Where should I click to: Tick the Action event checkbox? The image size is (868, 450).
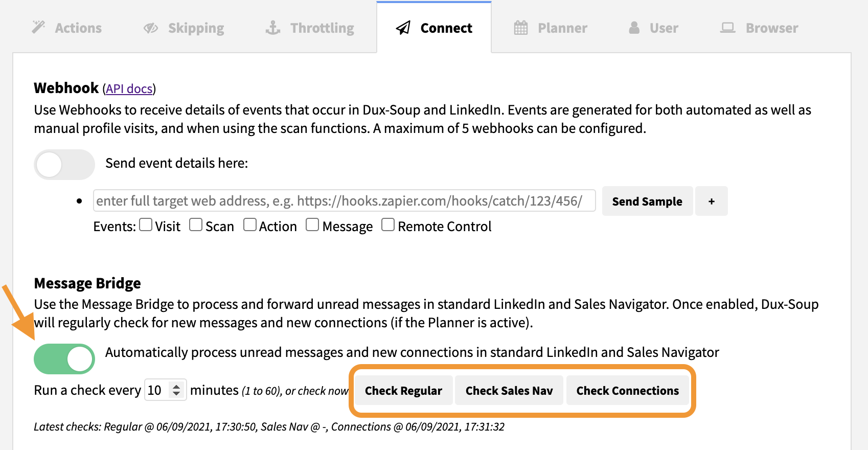click(250, 225)
